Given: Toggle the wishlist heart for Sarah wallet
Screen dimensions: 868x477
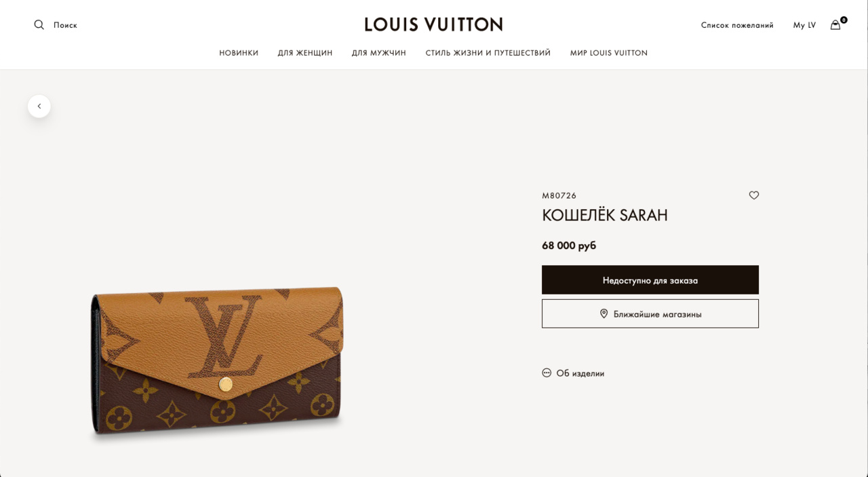Looking at the screenshot, I should (x=754, y=195).
